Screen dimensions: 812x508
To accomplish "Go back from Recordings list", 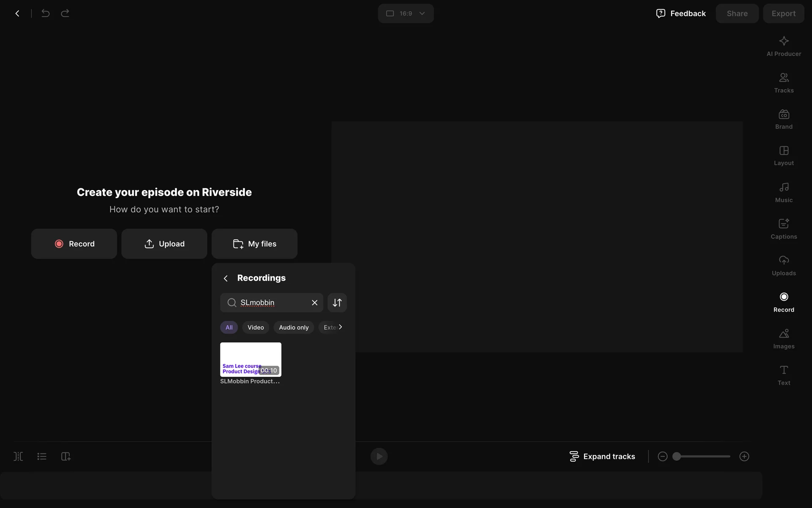I will tap(226, 278).
